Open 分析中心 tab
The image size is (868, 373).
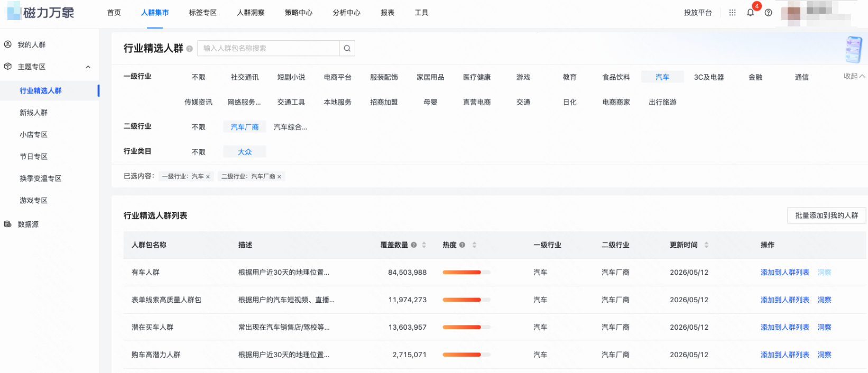(347, 13)
